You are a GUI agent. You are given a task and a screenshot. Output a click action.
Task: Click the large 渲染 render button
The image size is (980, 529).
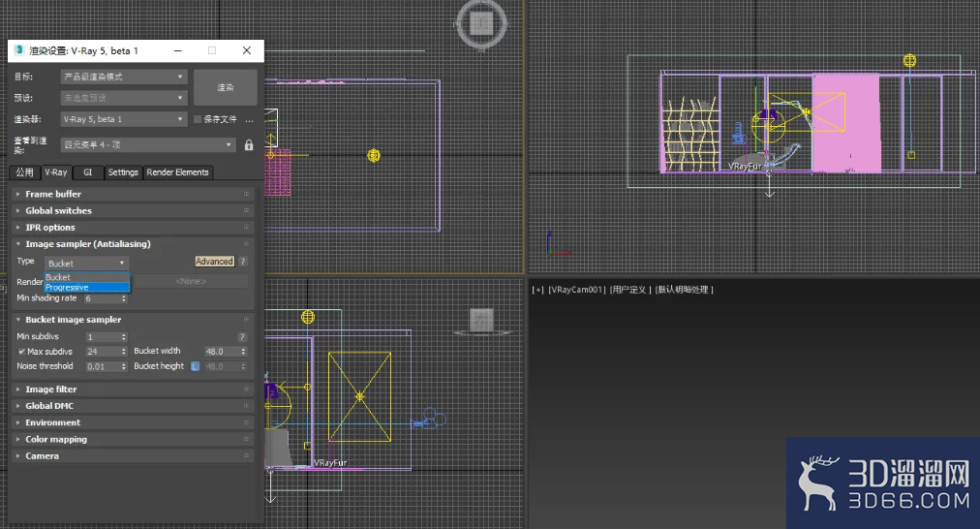(x=226, y=87)
